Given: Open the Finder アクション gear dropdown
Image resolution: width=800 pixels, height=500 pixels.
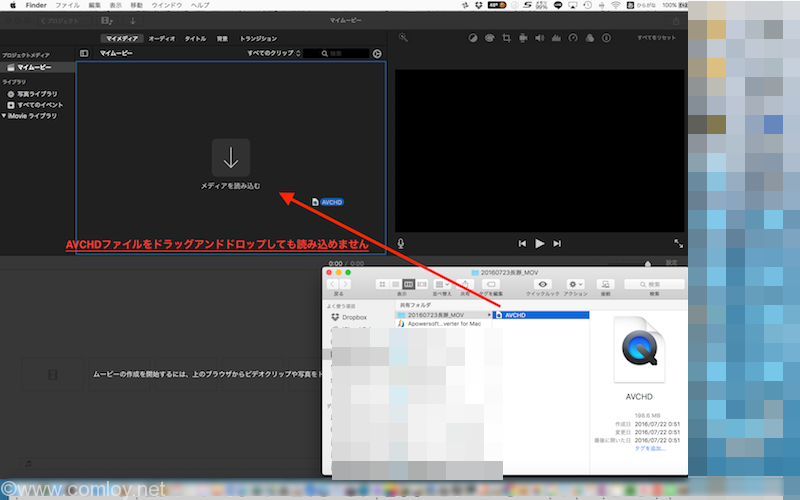Looking at the screenshot, I should tap(576, 284).
